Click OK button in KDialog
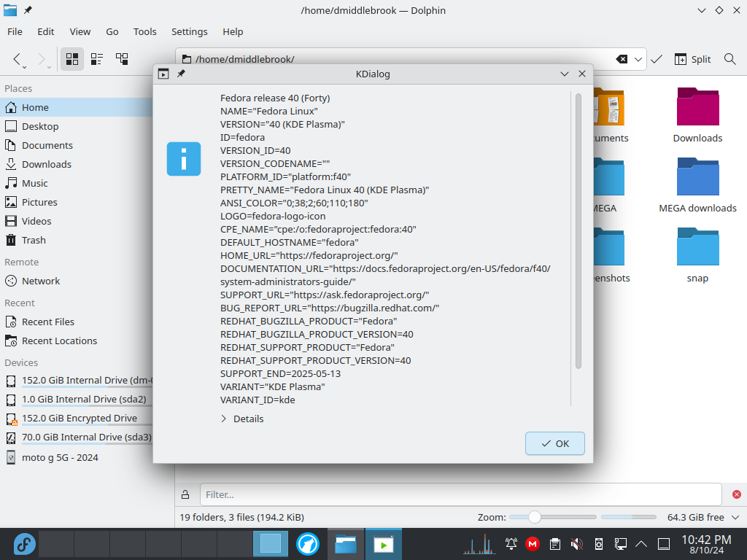This screenshot has height=560, width=747. click(555, 443)
